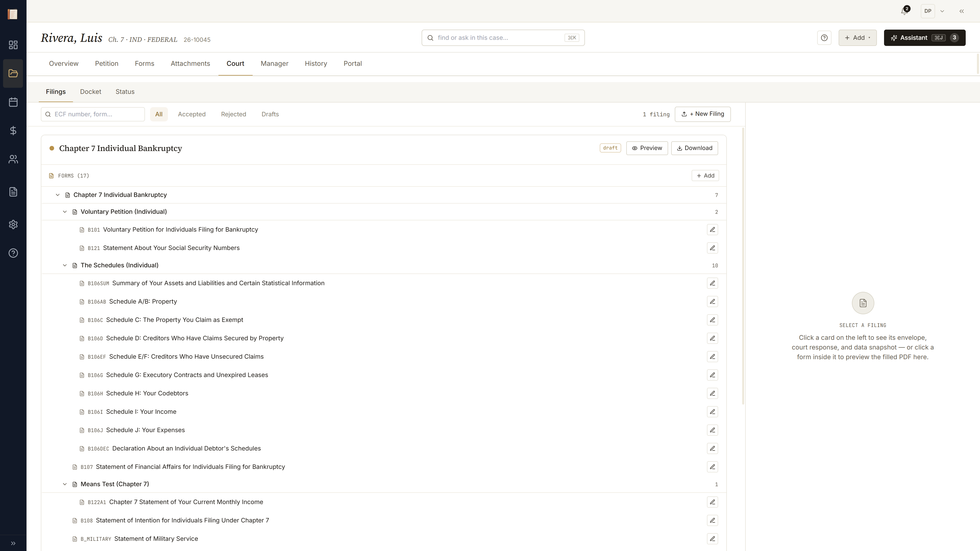The image size is (980, 551).
Task: Open the Docket sub-tab
Action: (91, 92)
